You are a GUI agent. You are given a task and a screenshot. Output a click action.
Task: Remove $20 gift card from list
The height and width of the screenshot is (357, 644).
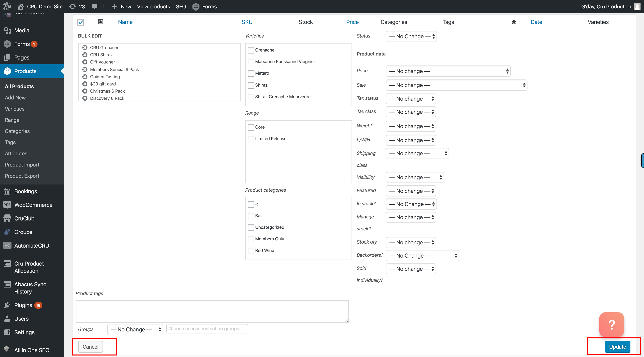pos(85,84)
